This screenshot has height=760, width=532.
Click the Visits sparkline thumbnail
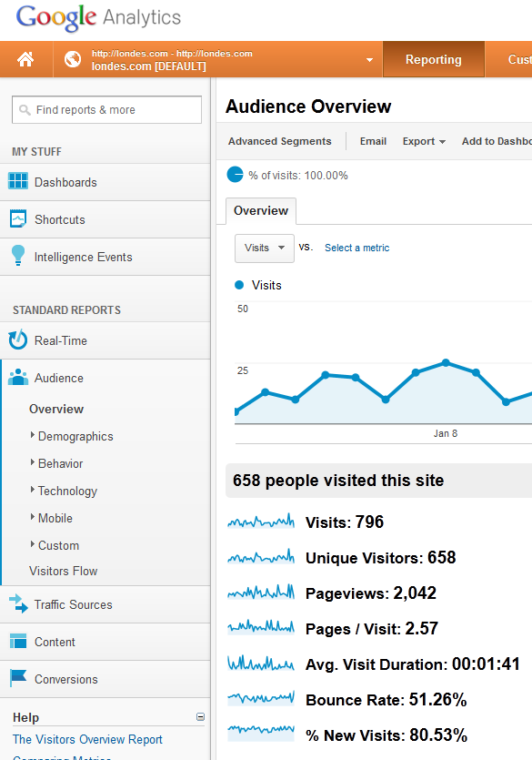click(x=261, y=522)
